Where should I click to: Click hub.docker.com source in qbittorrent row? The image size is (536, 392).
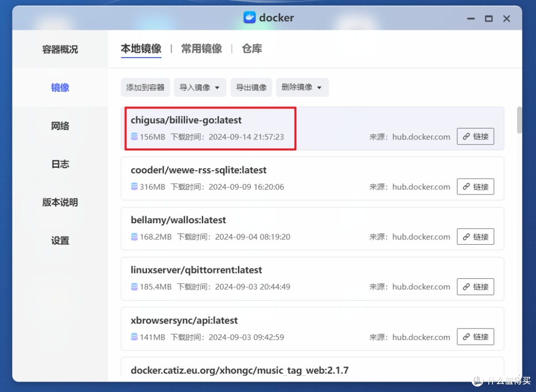pos(421,287)
